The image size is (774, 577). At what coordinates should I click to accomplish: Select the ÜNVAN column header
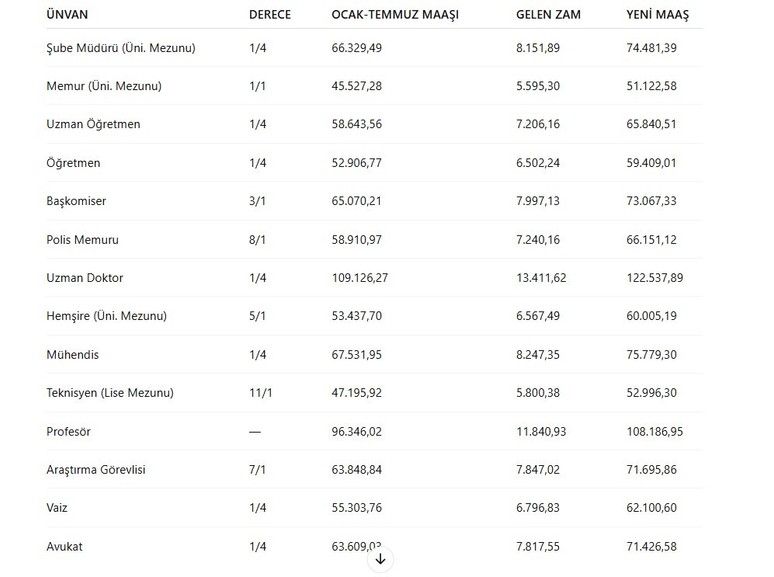pyautogui.click(x=67, y=15)
